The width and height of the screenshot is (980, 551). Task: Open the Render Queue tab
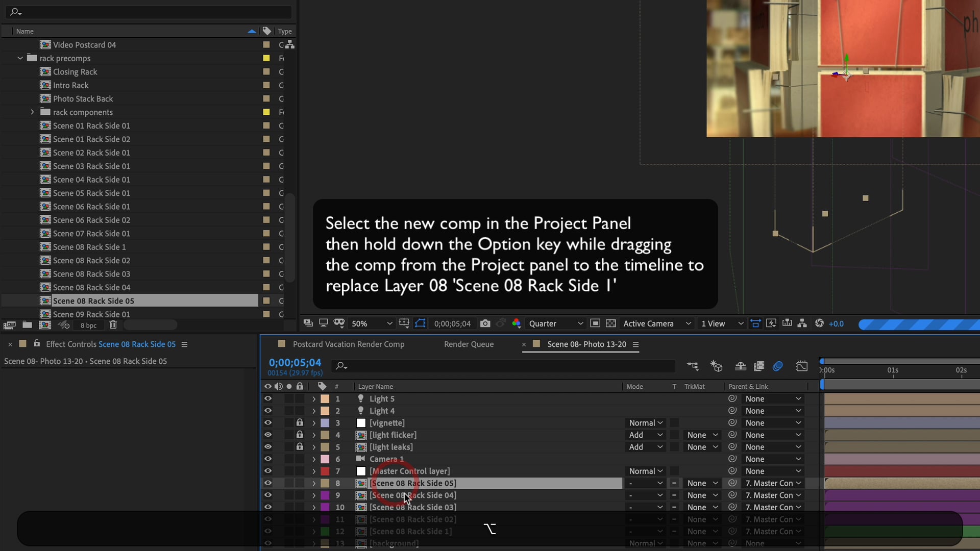click(469, 344)
